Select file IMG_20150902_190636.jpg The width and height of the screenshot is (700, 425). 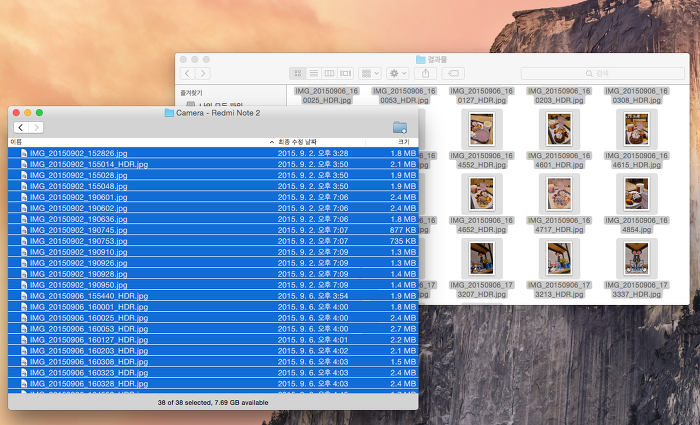tap(213, 219)
